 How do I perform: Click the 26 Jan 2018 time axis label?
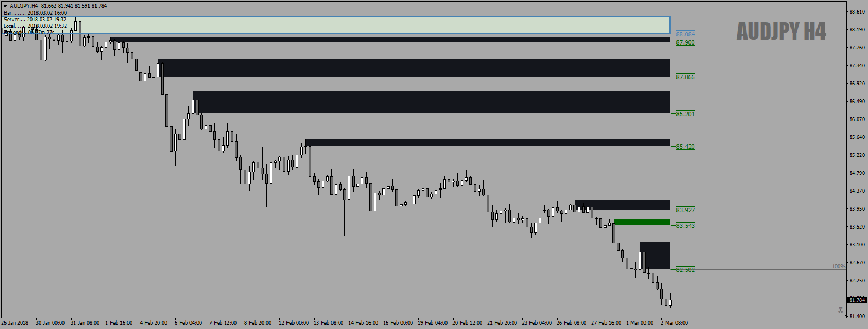[15, 323]
